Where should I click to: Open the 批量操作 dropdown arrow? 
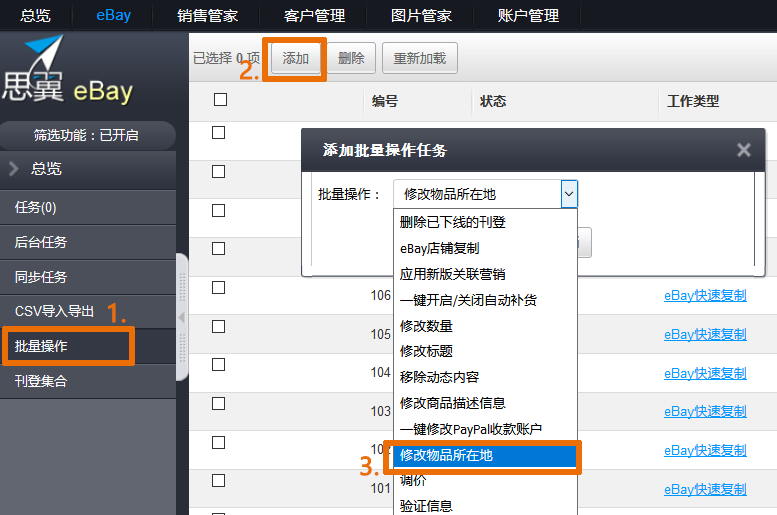pyautogui.click(x=569, y=194)
